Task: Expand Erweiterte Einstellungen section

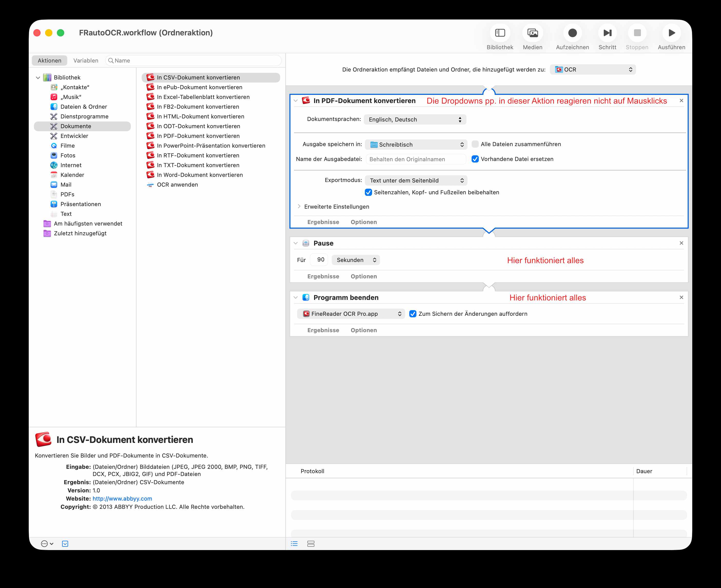Action: click(x=299, y=207)
